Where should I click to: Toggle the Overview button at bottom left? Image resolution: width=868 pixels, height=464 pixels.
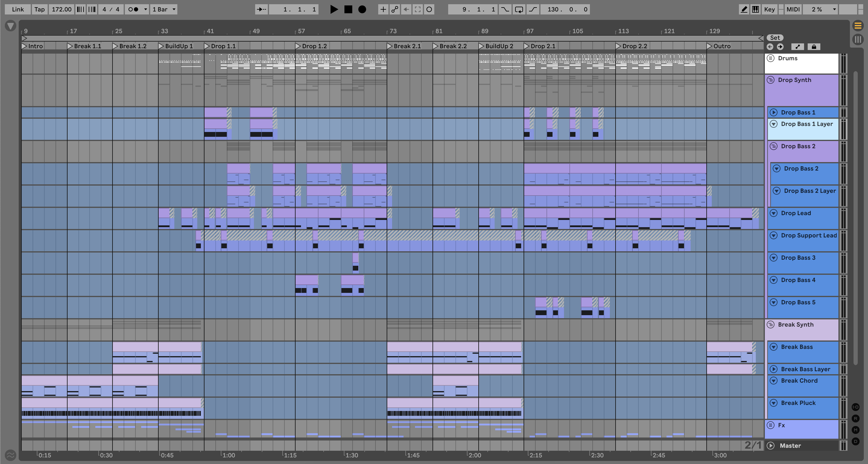(x=11, y=455)
